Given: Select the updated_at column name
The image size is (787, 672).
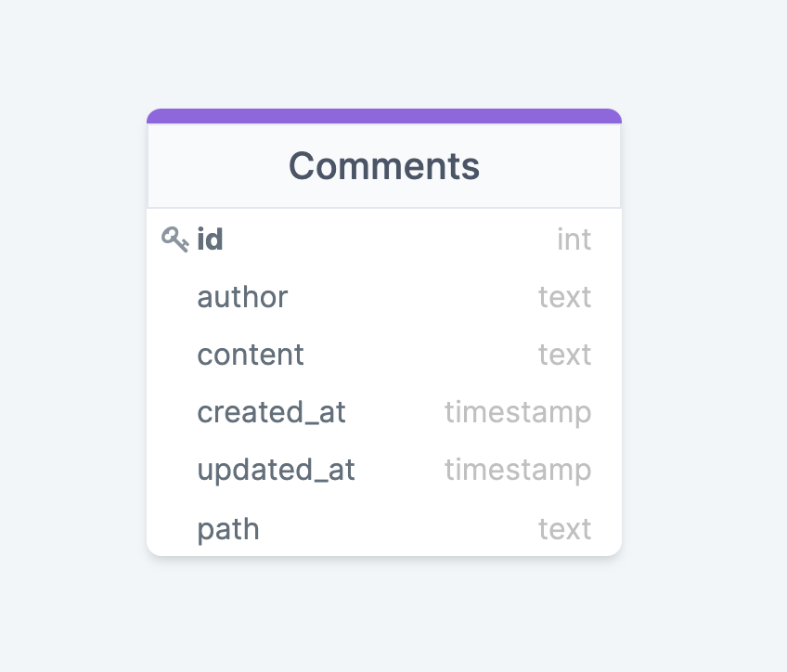Looking at the screenshot, I should [276, 470].
